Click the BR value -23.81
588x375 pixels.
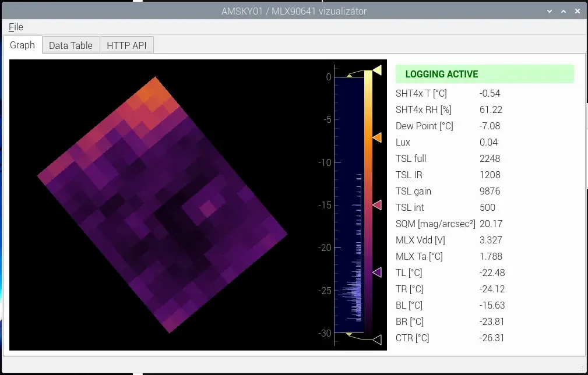[x=492, y=321]
